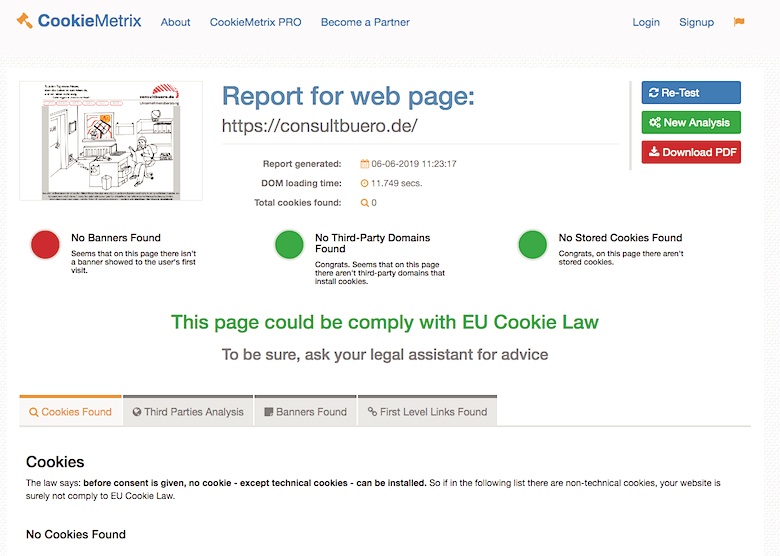Select the Cookies Found tab
Screen dimensions: 780x556
[71, 411]
